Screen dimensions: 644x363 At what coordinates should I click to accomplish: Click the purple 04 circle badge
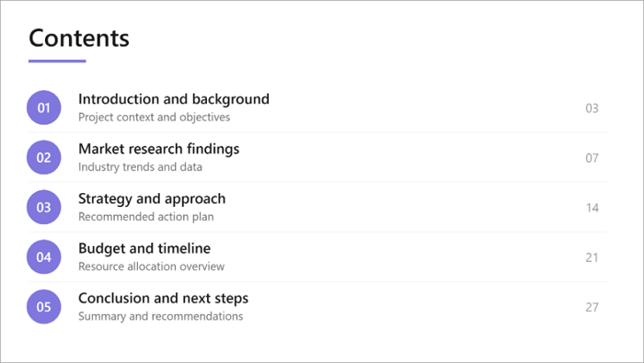(x=44, y=257)
